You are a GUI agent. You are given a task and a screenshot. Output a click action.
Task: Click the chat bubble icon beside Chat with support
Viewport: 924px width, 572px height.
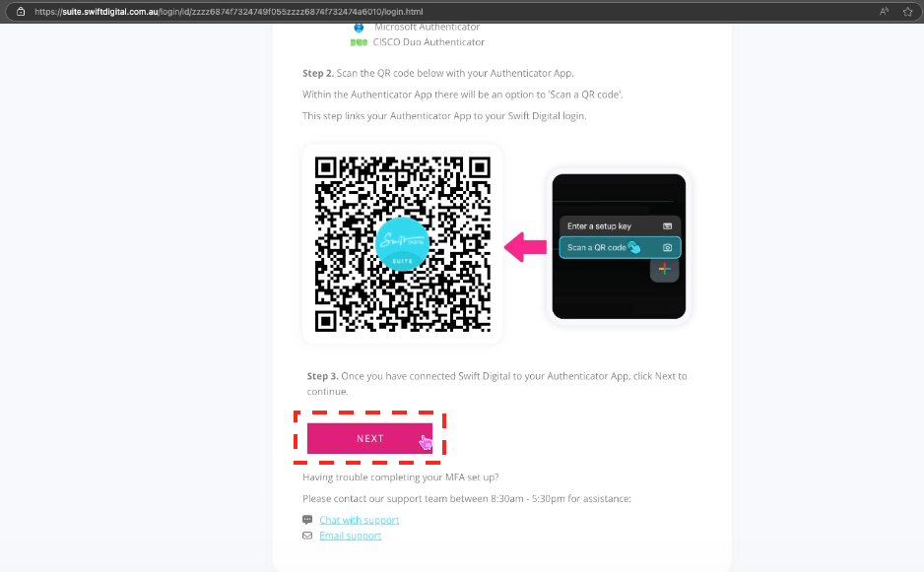307,520
